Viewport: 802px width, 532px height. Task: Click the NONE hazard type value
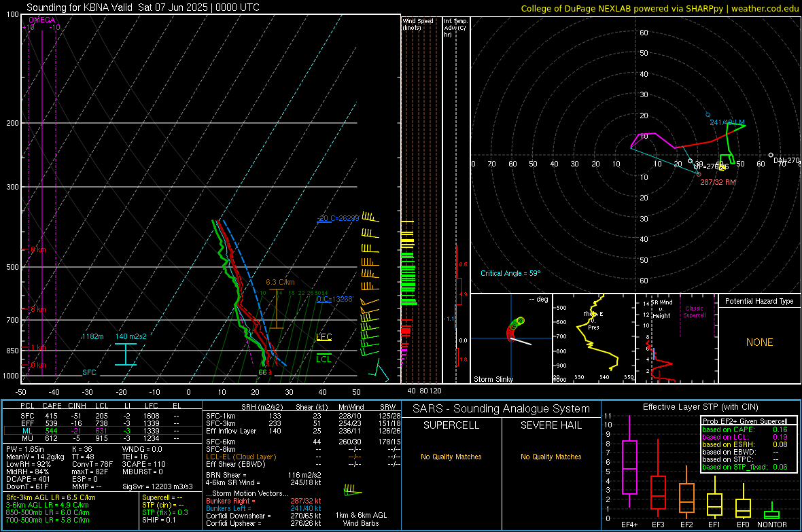pos(759,342)
